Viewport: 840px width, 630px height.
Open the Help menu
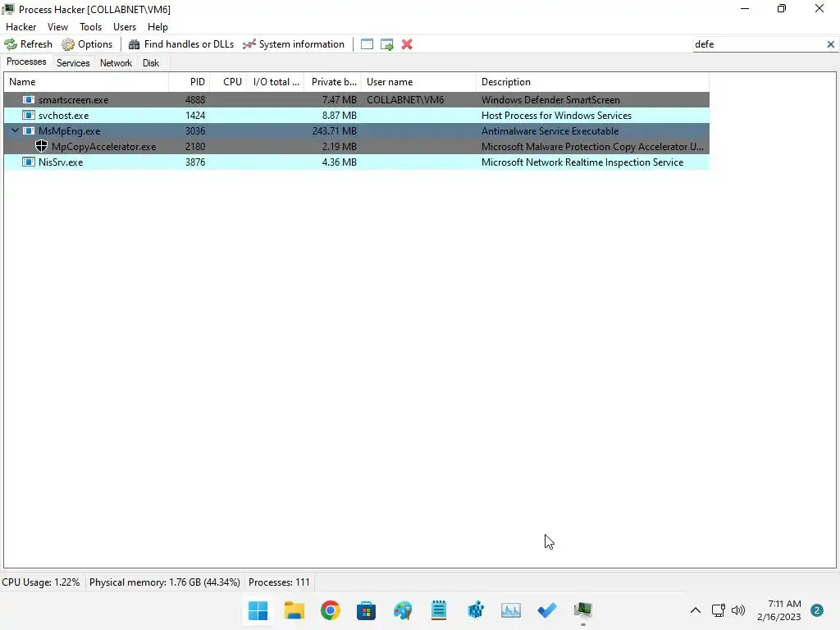(x=157, y=27)
